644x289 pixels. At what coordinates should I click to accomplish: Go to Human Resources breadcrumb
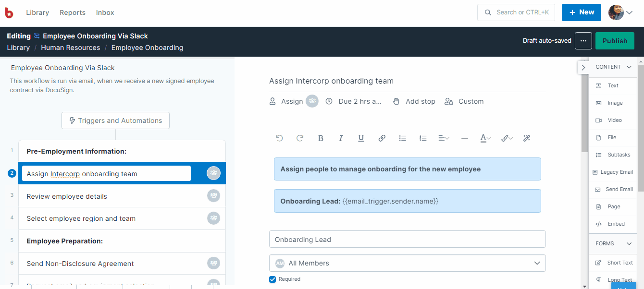71,48
